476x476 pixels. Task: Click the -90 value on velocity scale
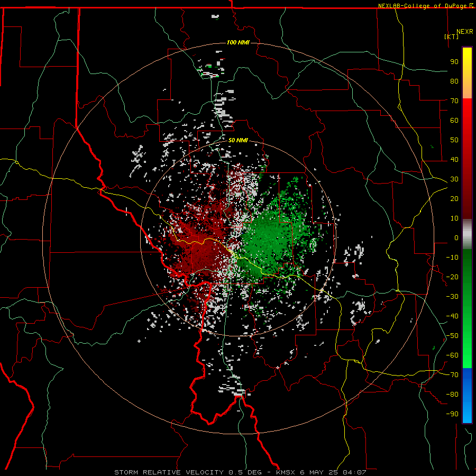click(x=452, y=414)
